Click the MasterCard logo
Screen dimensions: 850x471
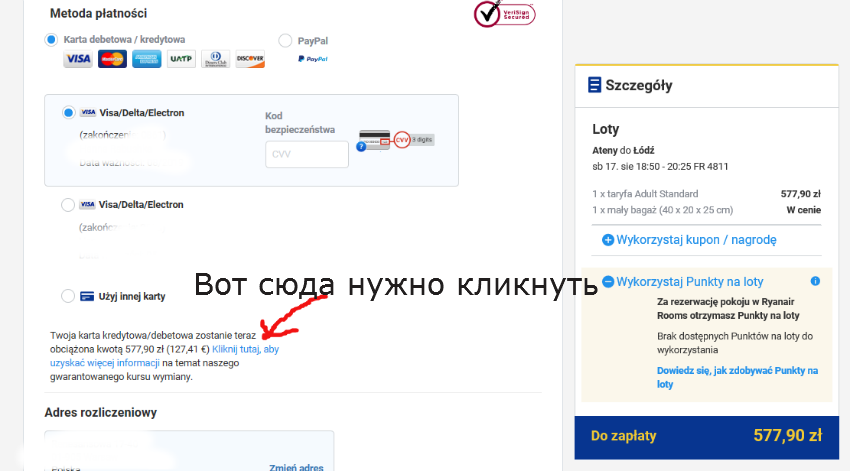click(112, 59)
